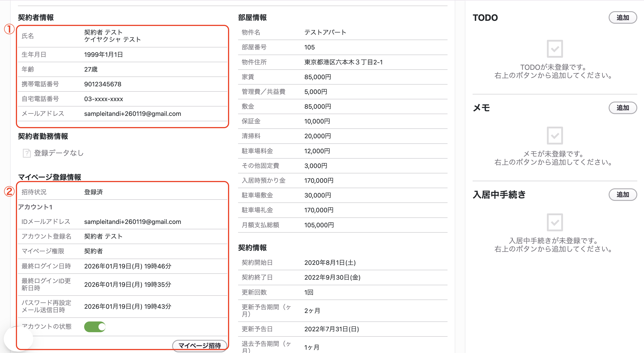Screen dimensions: 644x353
Task: Click the アカウント登録名 value 契約者 テスト
Action: coord(103,236)
